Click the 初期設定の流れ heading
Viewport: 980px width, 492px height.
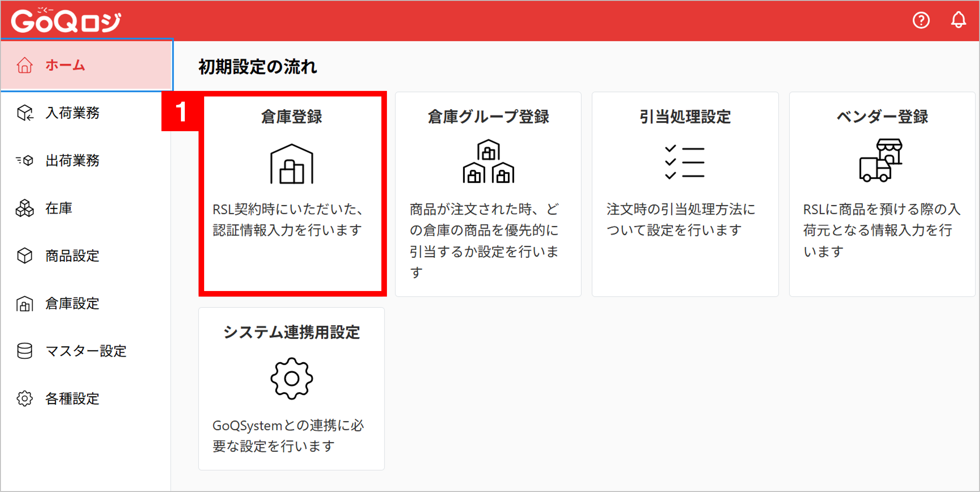point(258,66)
